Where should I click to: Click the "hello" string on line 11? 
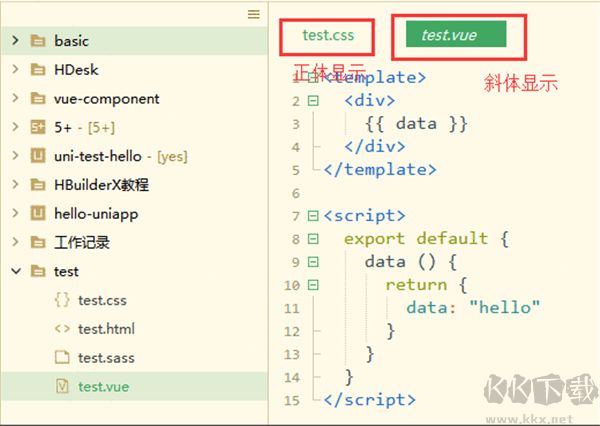coord(505,308)
